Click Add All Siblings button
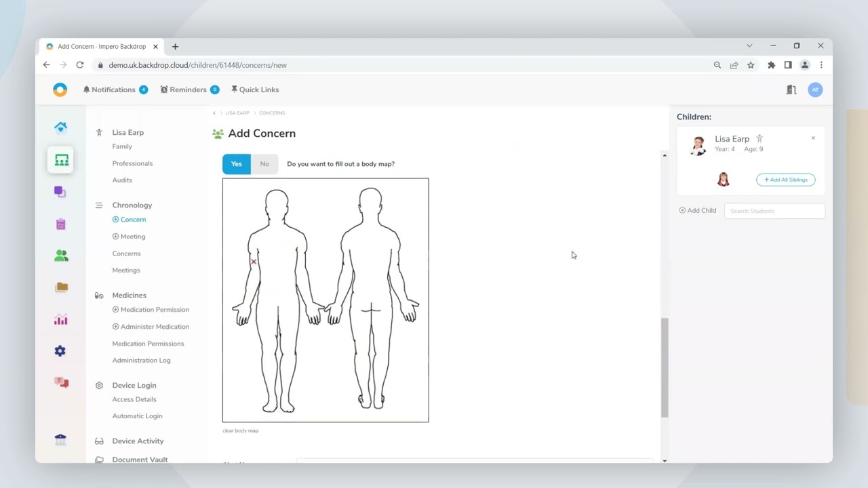 pyautogui.click(x=786, y=180)
